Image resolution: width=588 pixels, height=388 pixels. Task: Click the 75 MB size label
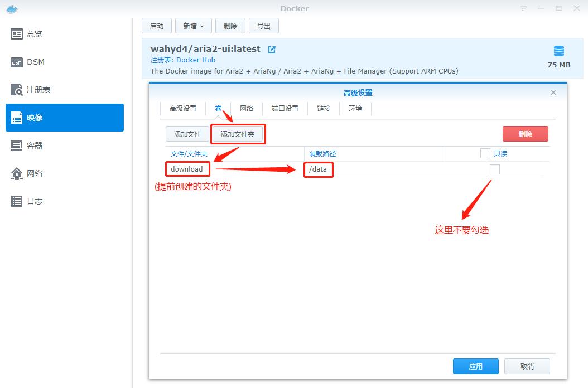(559, 65)
